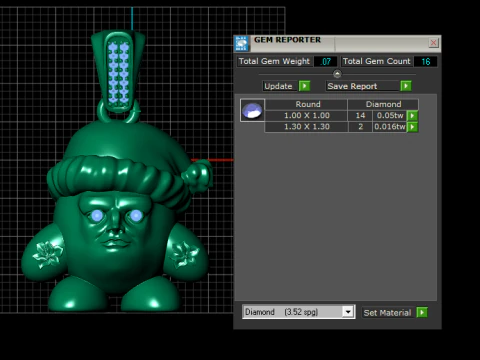The height and width of the screenshot is (360, 480).
Task: Click the Diamond column header
Action: pyautogui.click(x=383, y=104)
